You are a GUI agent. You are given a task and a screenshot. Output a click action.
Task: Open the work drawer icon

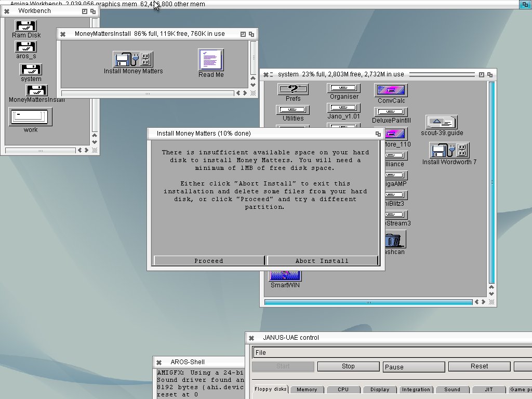pos(31,117)
